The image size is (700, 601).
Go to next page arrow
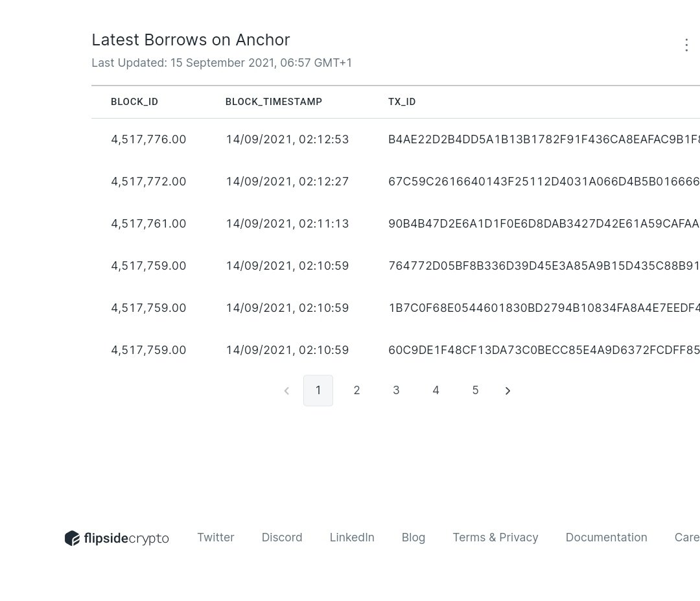[507, 391]
